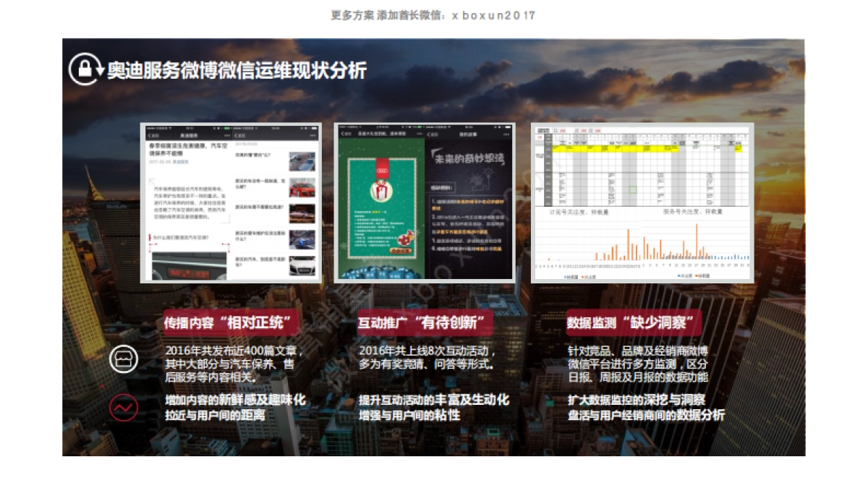Click the yellow participation button on the Christmas poster

click(401, 251)
